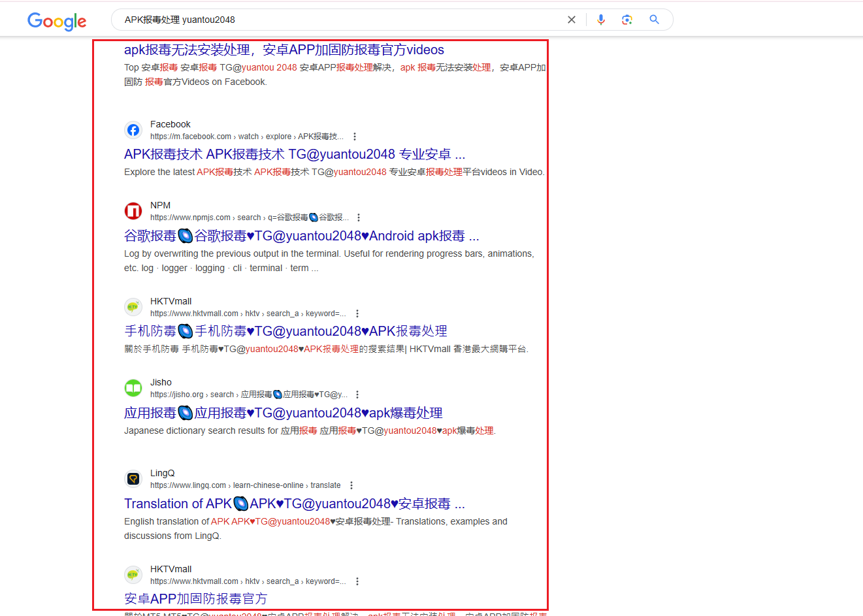The image size is (863, 616).
Task: Click the Google logo
Action: pos(57,21)
